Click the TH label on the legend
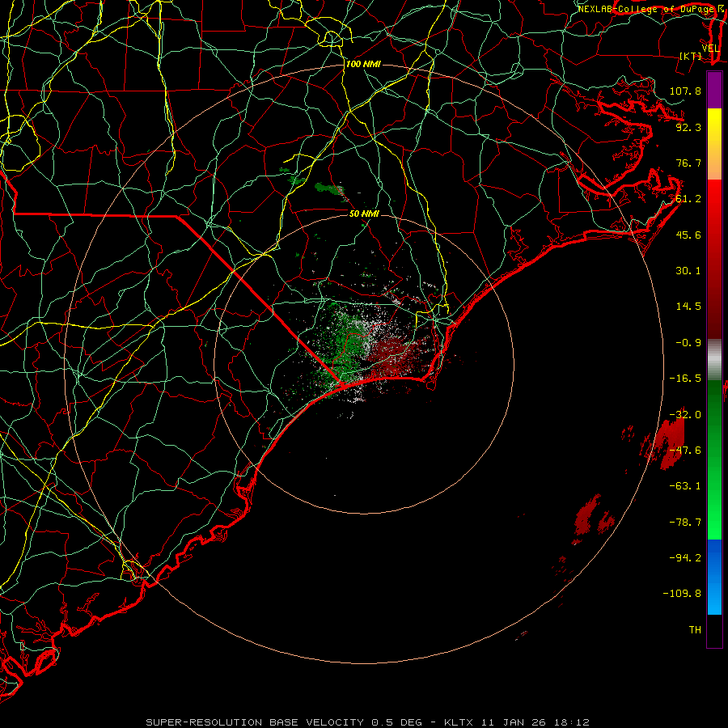Image resolution: width=728 pixels, height=728 pixels. click(695, 630)
